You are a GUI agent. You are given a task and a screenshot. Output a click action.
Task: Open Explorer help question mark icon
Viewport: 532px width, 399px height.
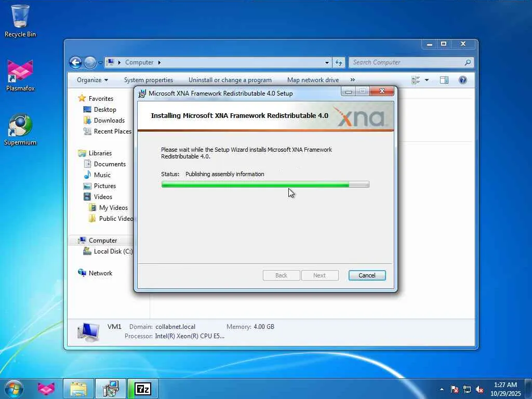[463, 80]
